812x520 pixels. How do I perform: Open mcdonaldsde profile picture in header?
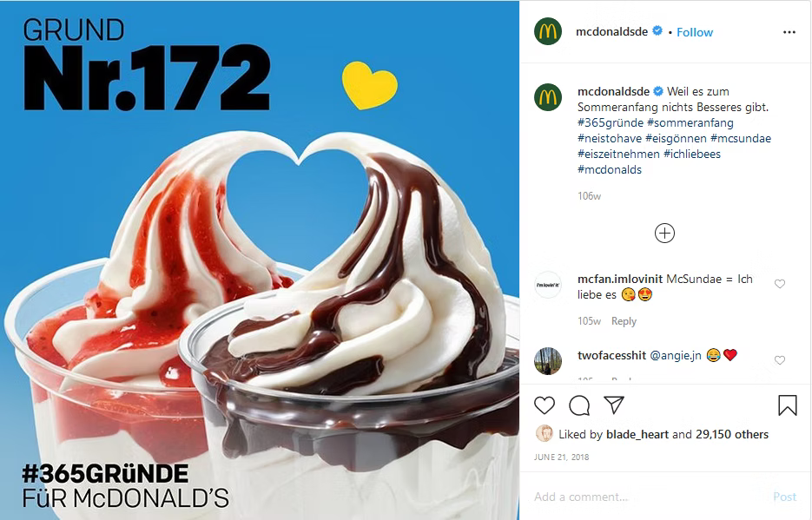point(548,31)
